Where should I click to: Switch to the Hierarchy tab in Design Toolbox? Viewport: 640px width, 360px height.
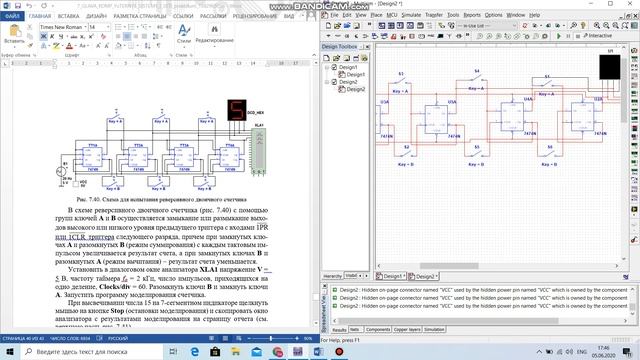[332, 276]
